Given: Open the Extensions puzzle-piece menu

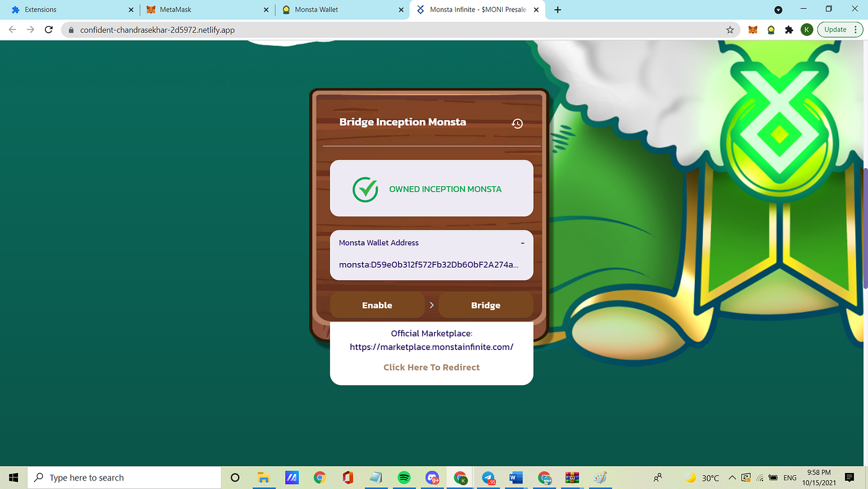Looking at the screenshot, I should (x=789, y=30).
